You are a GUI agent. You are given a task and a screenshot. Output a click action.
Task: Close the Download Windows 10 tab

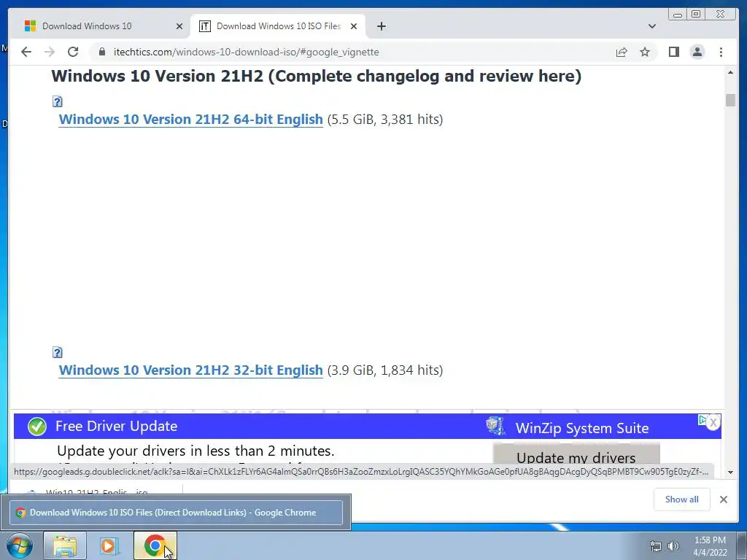point(179,26)
